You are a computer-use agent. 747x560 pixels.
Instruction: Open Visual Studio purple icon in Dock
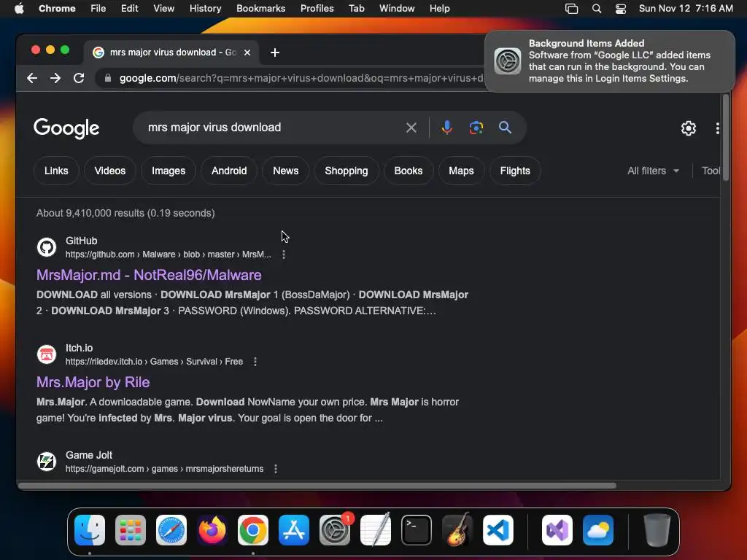pos(557,530)
